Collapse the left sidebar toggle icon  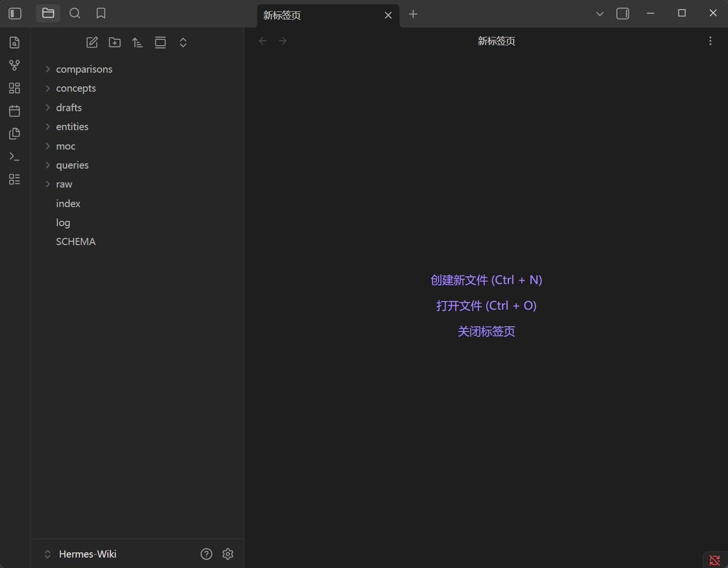(x=15, y=13)
